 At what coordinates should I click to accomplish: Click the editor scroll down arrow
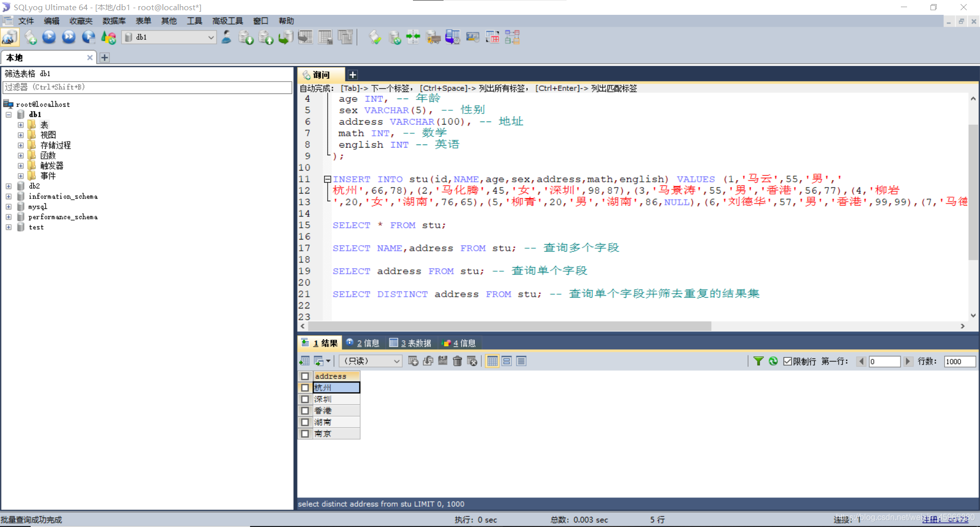973,316
